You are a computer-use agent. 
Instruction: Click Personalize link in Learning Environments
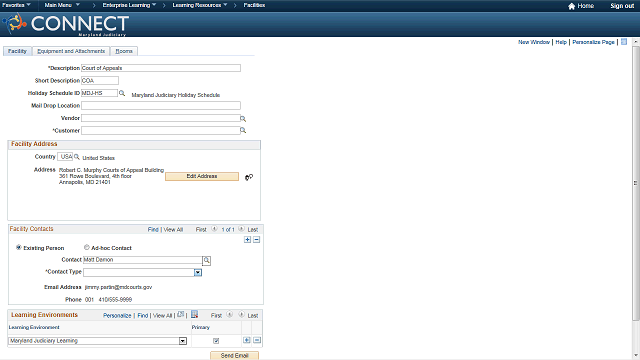(x=117, y=316)
